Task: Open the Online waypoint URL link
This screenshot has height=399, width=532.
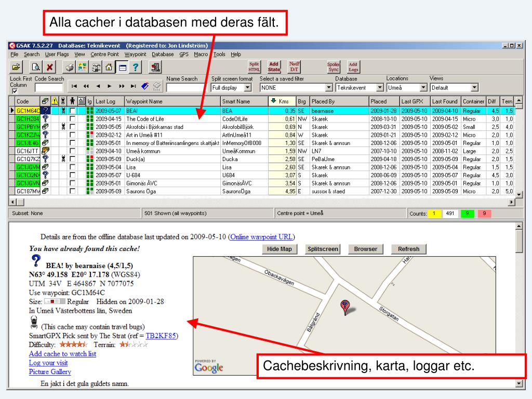Action: (x=261, y=237)
